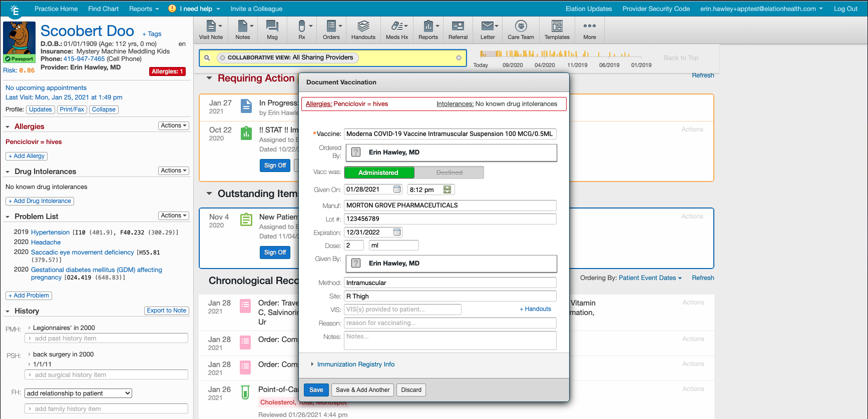The height and width of the screenshot is (419, 868).
Task: Open the Reports top menu
Action: [144, 8]
